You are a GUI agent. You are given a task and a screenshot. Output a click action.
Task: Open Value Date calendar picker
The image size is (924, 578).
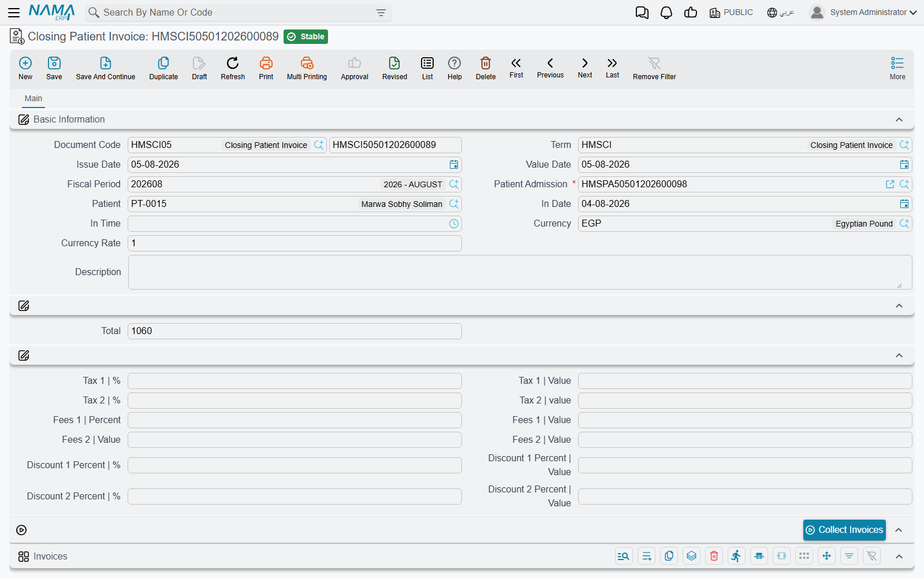point(904,165)
